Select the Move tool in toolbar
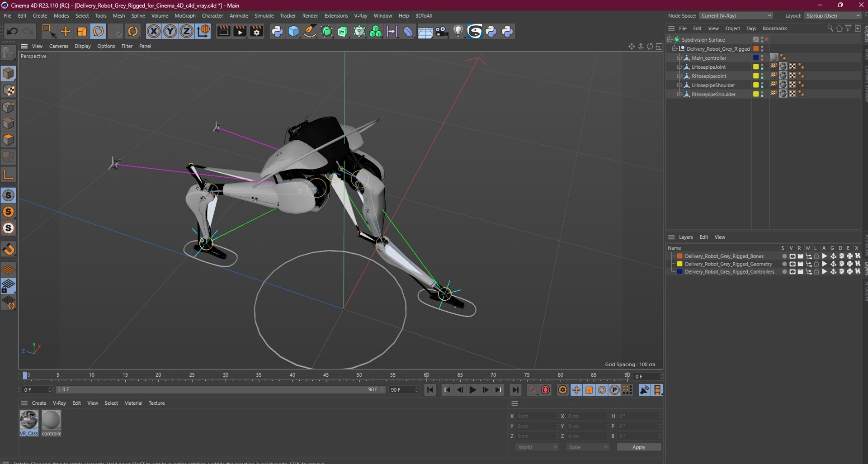 point(66,31)
